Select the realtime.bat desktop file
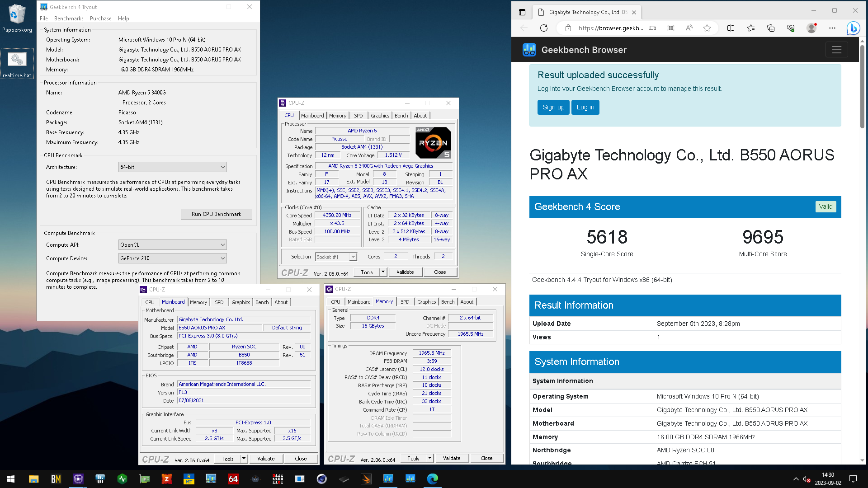The width and height of the screenshot is (868, 488). [x=17, y=64]
